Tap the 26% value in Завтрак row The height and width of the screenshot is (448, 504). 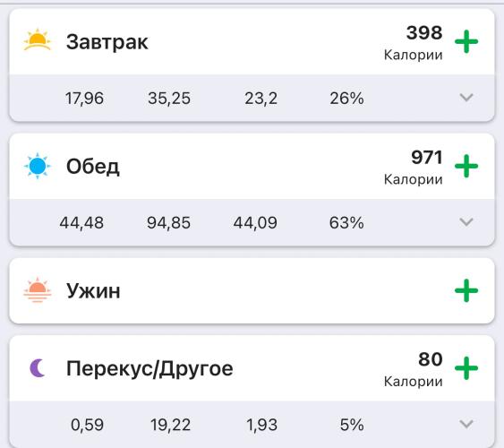click(x=346, y=98)
